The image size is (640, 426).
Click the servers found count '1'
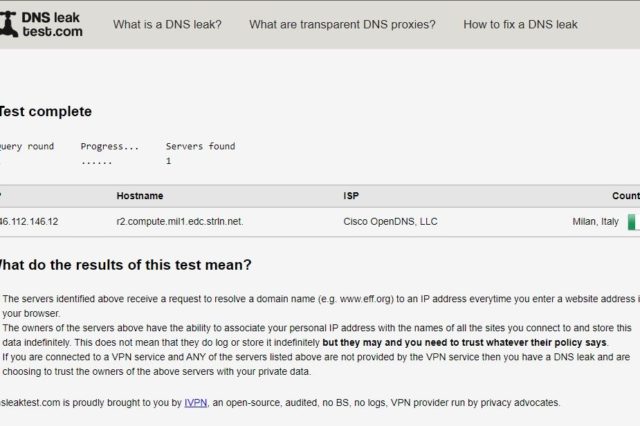coord(168,161)
